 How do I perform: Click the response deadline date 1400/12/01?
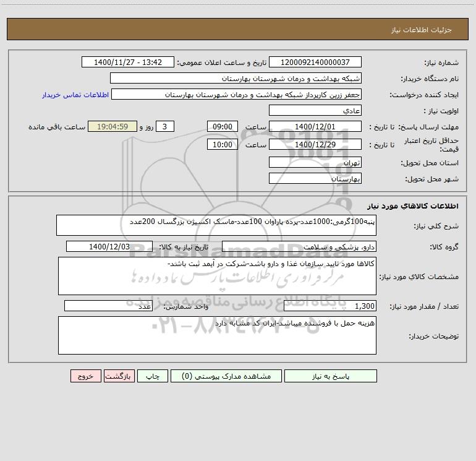click(x=315, y=127)
